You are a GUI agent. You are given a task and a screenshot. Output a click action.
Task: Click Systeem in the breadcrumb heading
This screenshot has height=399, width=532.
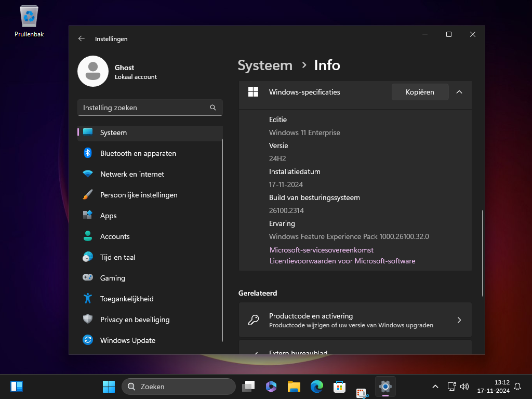pos(265,65)
